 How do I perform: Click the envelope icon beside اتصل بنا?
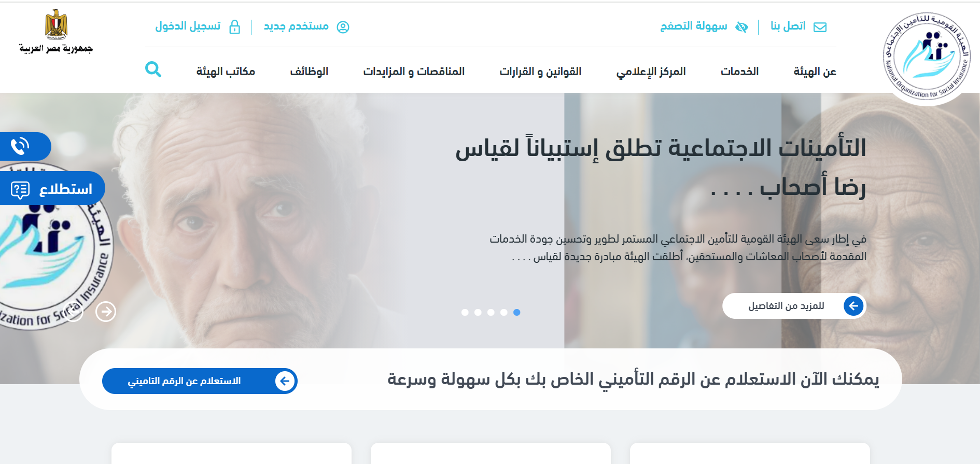pos(820,27)
